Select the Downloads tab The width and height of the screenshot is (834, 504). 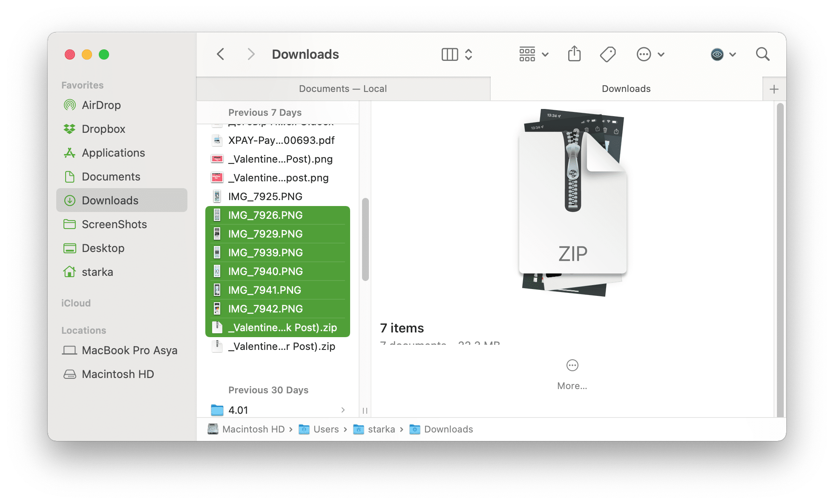(x=626, y=88)
